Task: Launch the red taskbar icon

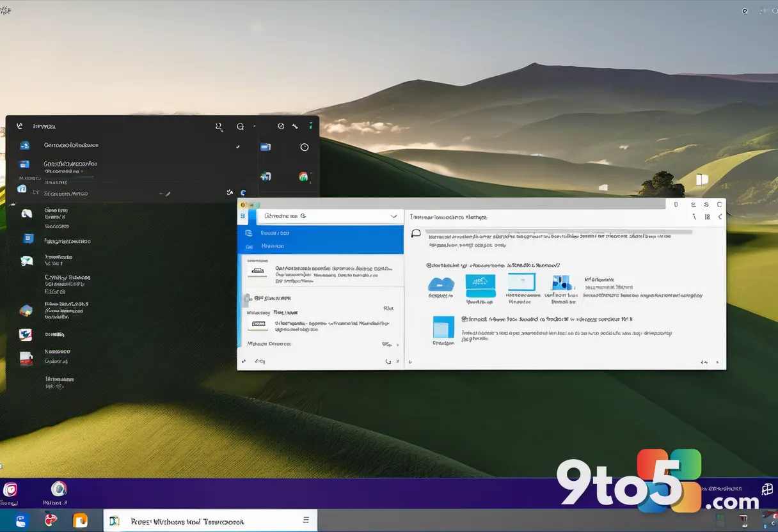Action: (x=51, y=520)
